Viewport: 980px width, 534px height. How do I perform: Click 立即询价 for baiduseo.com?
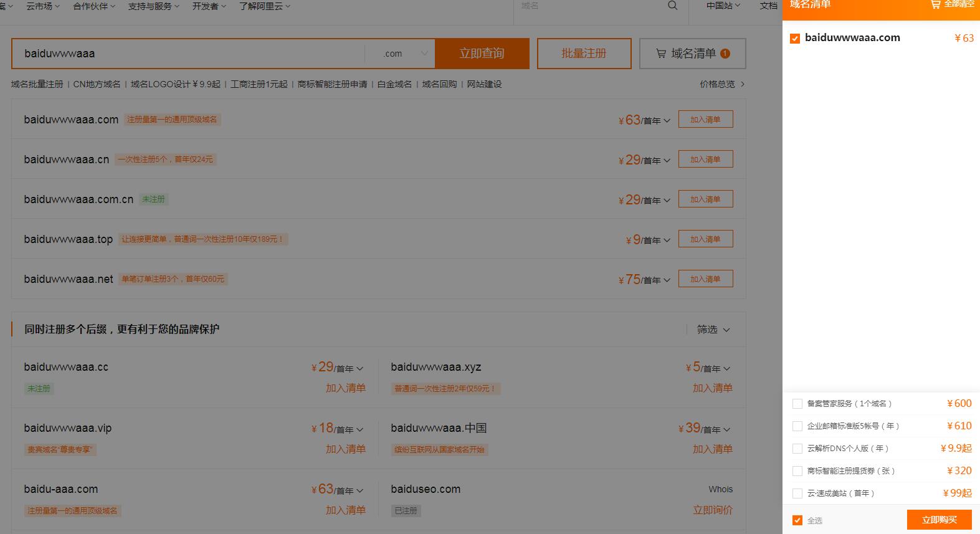click(x=713, y=510)
